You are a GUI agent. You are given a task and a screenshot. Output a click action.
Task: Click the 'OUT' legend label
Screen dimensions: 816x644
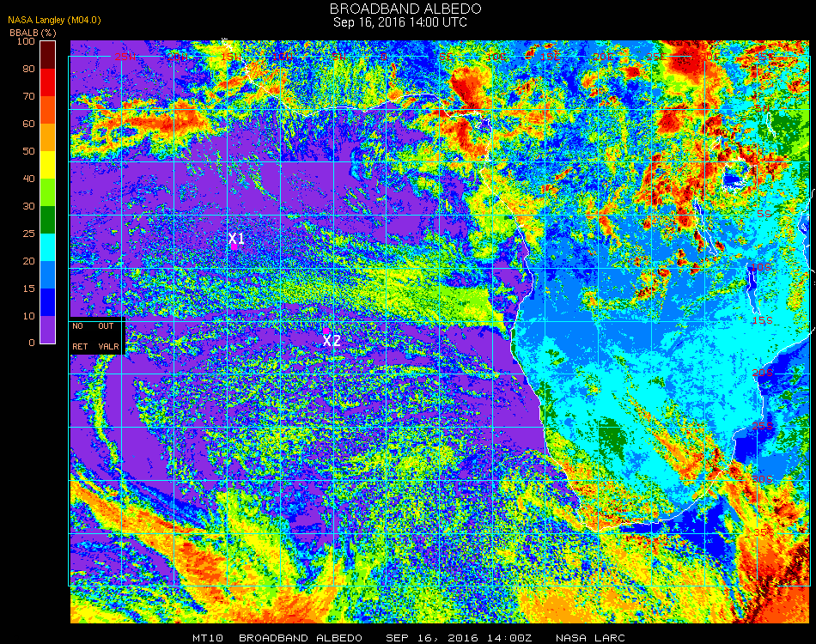(106, 326)
